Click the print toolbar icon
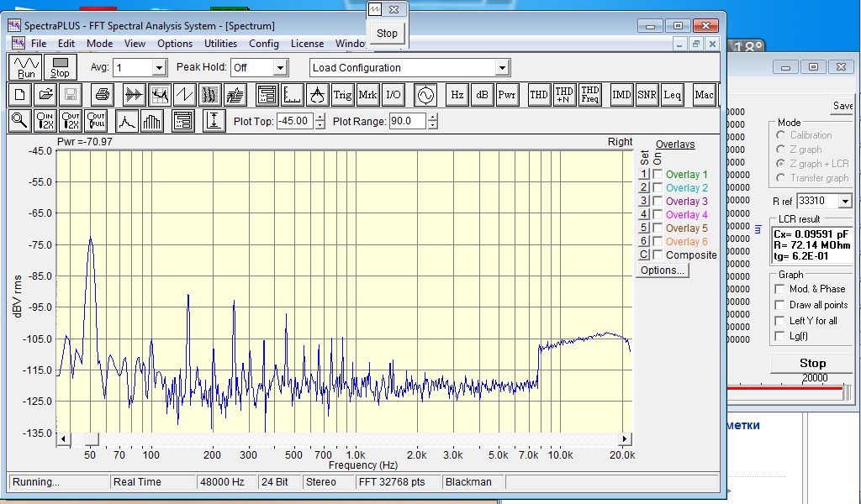The height and width of the screenshot is (504, 861). click(102, 95)
